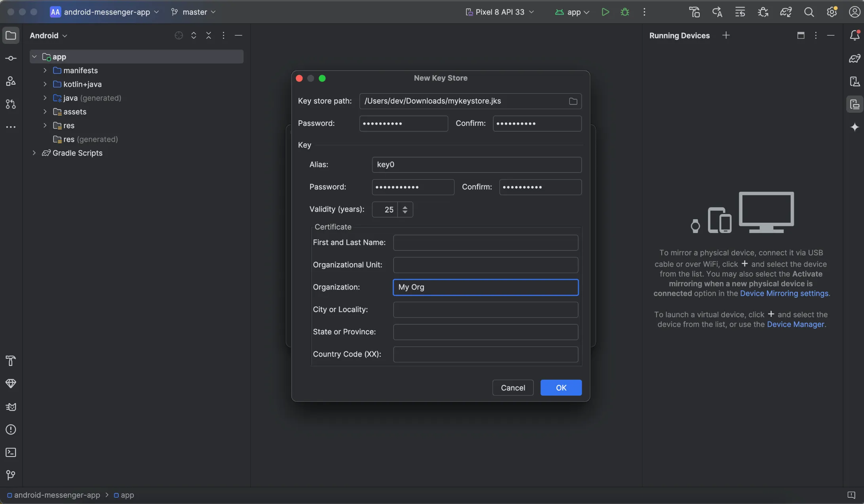This screenshot has width=864, height=504.
Task: Focus the key Password field
Action: 413,187
